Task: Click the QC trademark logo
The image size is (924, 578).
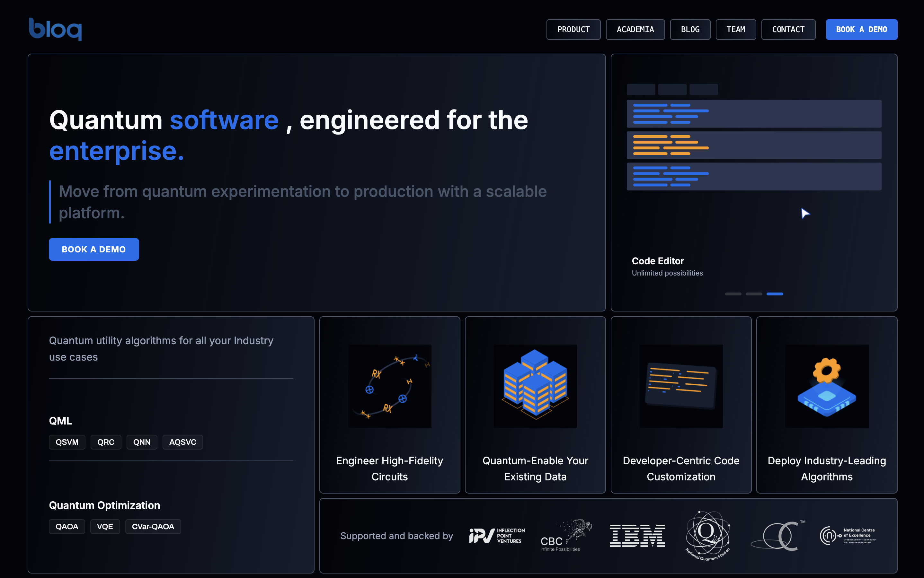Action: [778, 536]
